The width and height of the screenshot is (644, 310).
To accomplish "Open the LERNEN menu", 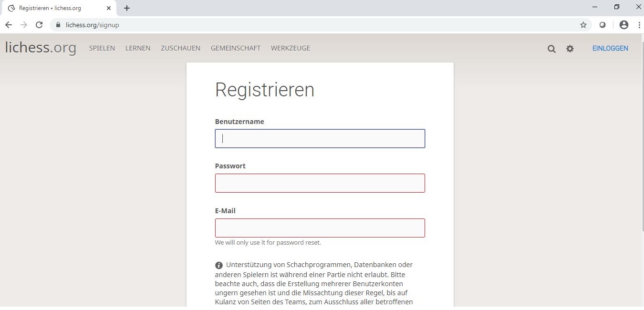I will click(138, 48).
